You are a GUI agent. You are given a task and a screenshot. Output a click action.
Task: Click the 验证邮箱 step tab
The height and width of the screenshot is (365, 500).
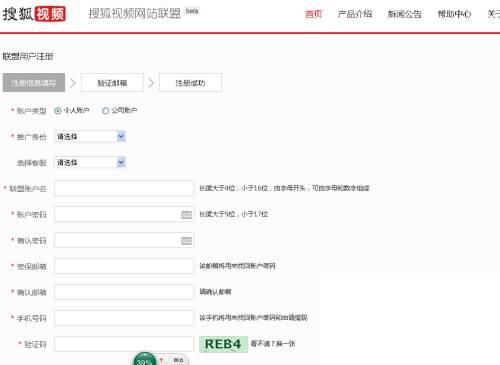point(112,83)
